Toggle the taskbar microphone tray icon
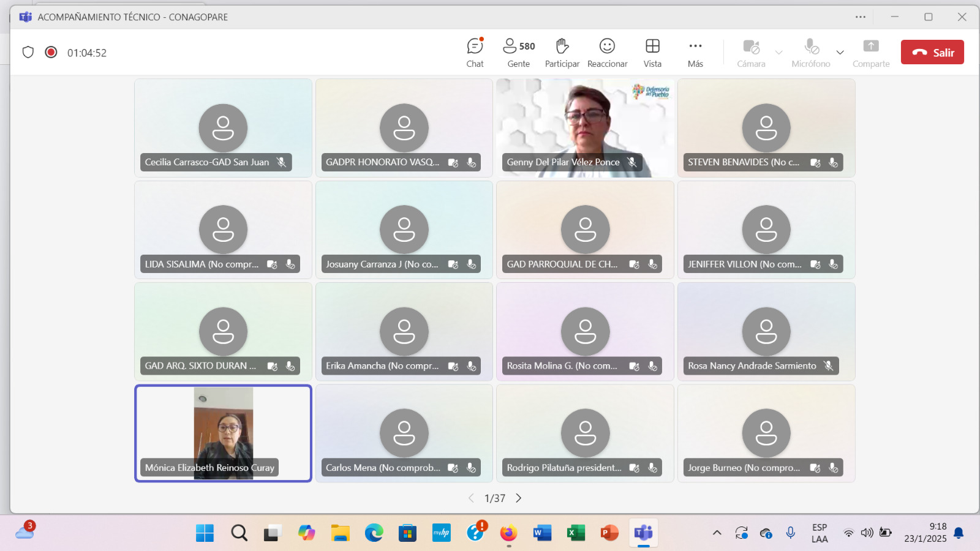Viewport: 980px width, 551px height. (791, 533)
